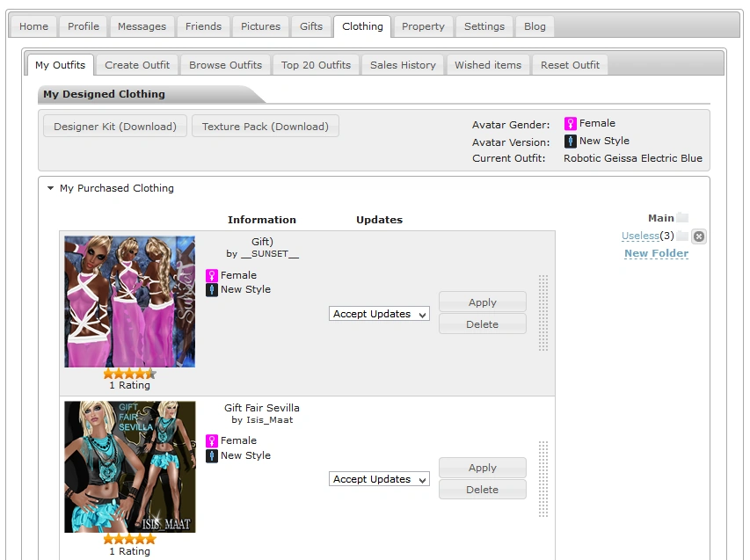Click the New Style avatar version icon
This screenshot has width=750, height=560.
tap(570, 142)
